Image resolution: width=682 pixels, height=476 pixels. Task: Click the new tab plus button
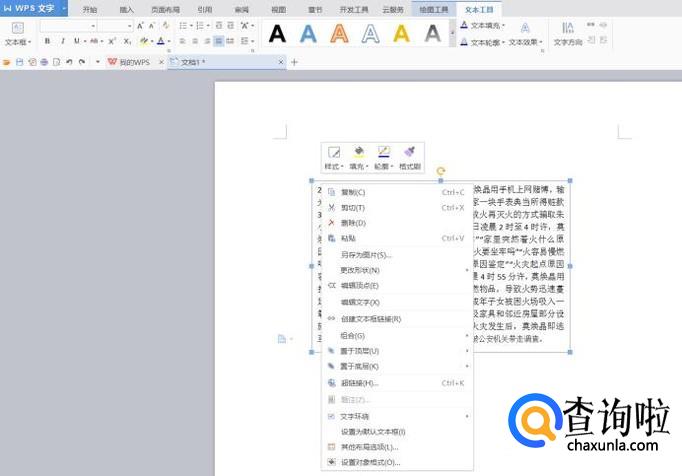click(x=294, y=62)
